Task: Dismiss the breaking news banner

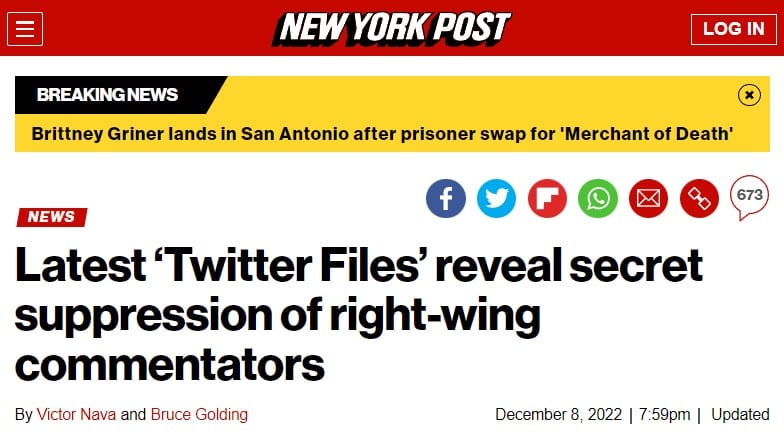Action: point(749,95)
